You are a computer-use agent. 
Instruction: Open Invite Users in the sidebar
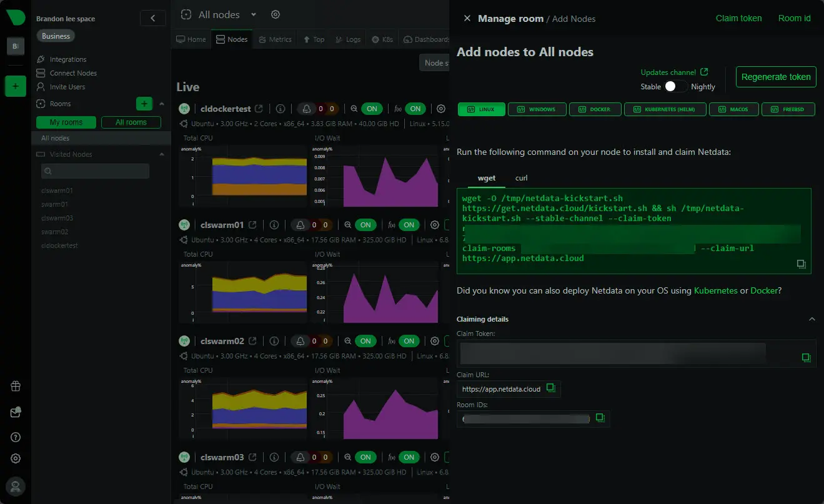pos(67,87)
